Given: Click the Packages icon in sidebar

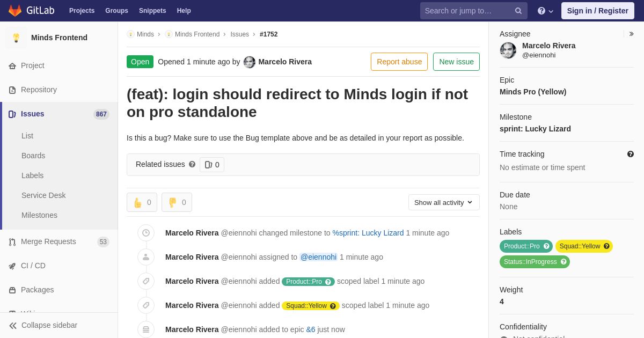Looking at the screenshot, I should tap(12, 290).
